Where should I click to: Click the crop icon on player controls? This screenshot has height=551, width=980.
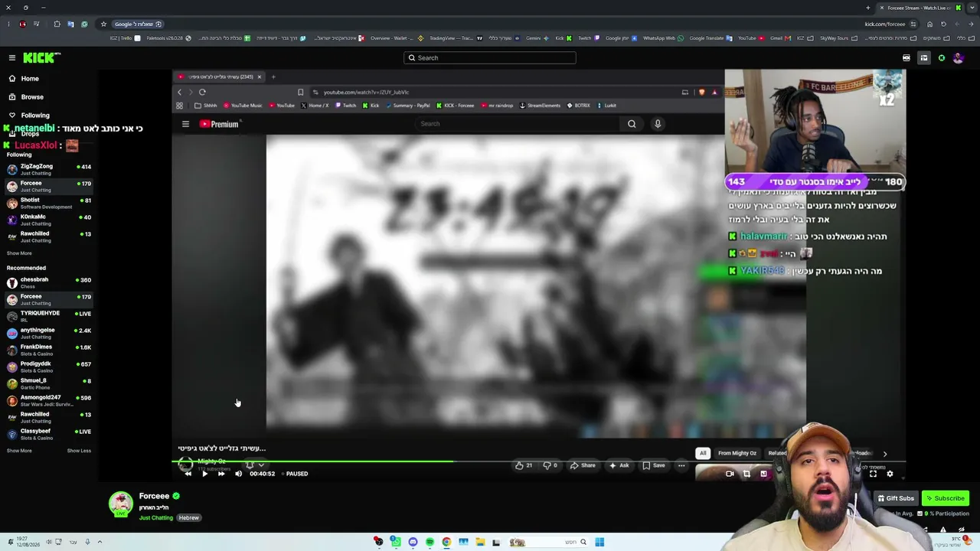[x=746, y=474]
